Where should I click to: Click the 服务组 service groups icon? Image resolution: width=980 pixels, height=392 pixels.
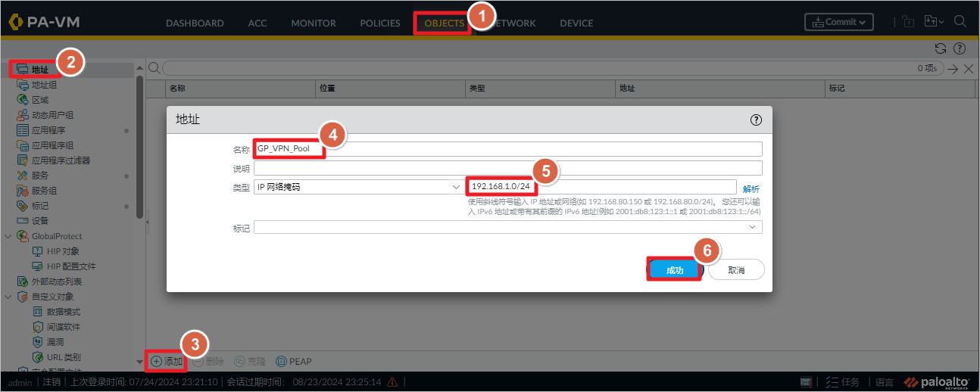pyautogui.click(x=23, y=191)
